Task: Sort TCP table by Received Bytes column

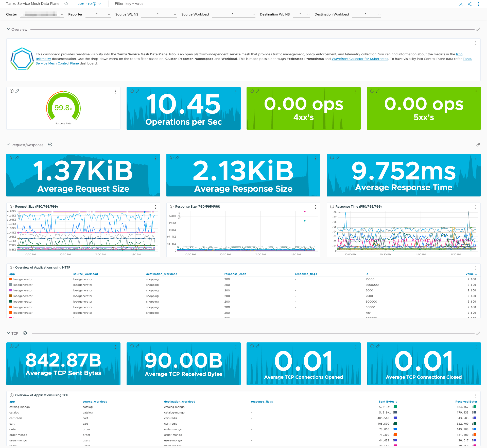Action: point(466,402)
